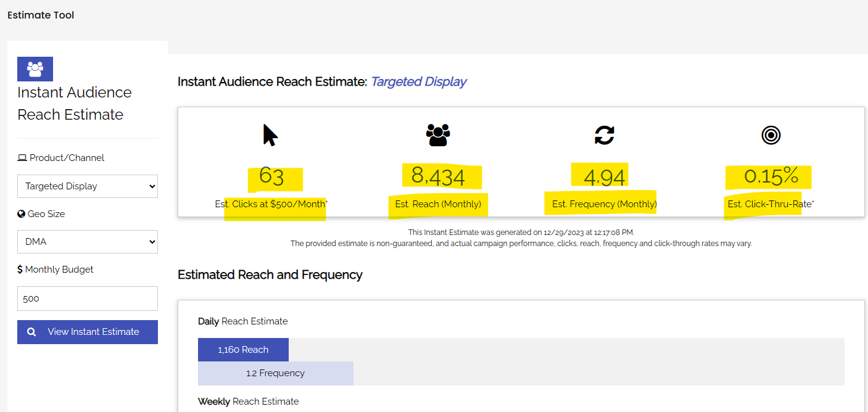Click the Targeted Display italic title link
The height and width of the screenshot is (412, 868).
[418, 81]
